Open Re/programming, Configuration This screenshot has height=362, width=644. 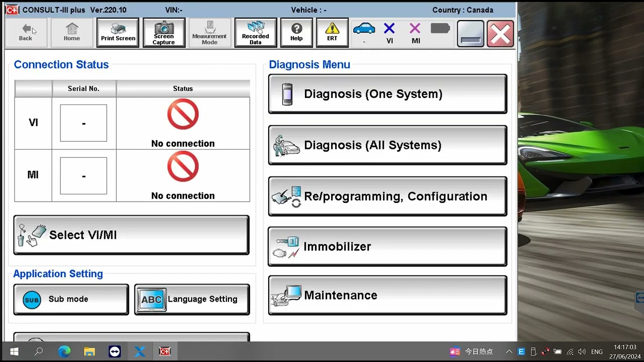click(x=387, y=197)
